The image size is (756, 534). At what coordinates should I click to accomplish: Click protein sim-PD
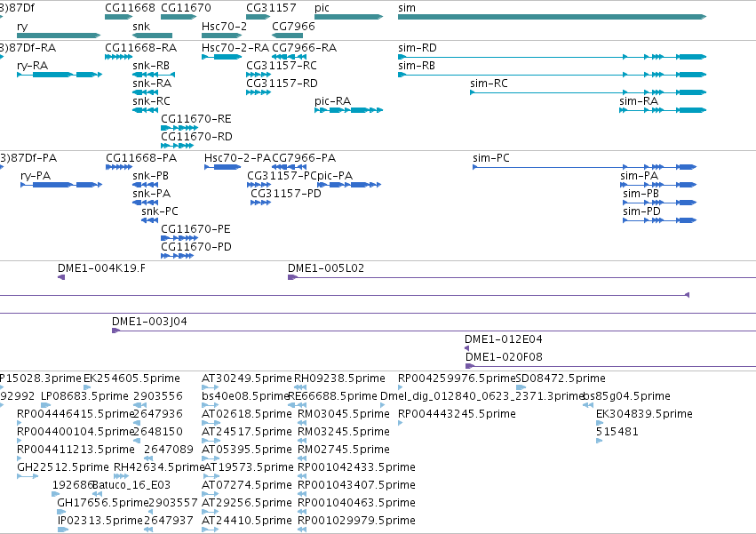pyautogui.click(x=659, y=220)
